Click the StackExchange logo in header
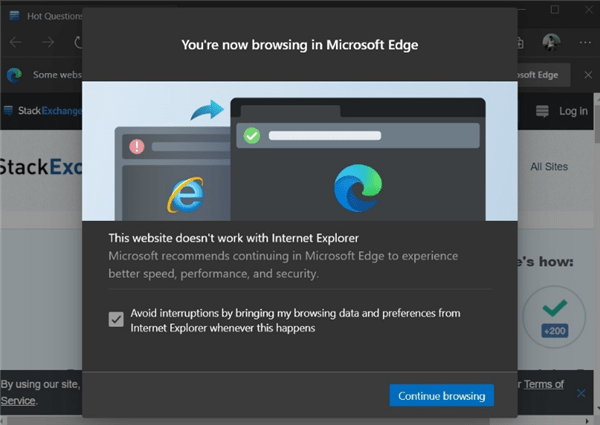Viewport: 600px width, 425px height. 40,111
